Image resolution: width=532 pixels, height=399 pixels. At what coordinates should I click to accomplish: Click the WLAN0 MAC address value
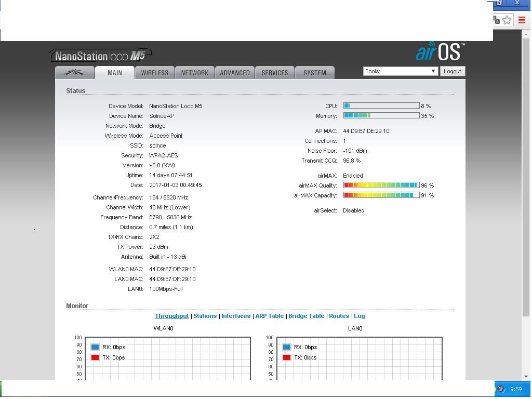click(172, 269)
